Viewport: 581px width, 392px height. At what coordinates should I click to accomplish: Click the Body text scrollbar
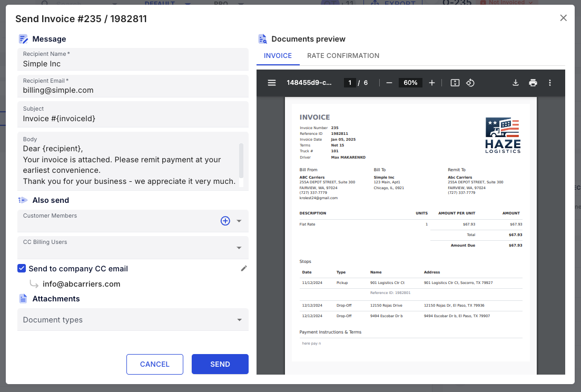(x=241, y=161)
